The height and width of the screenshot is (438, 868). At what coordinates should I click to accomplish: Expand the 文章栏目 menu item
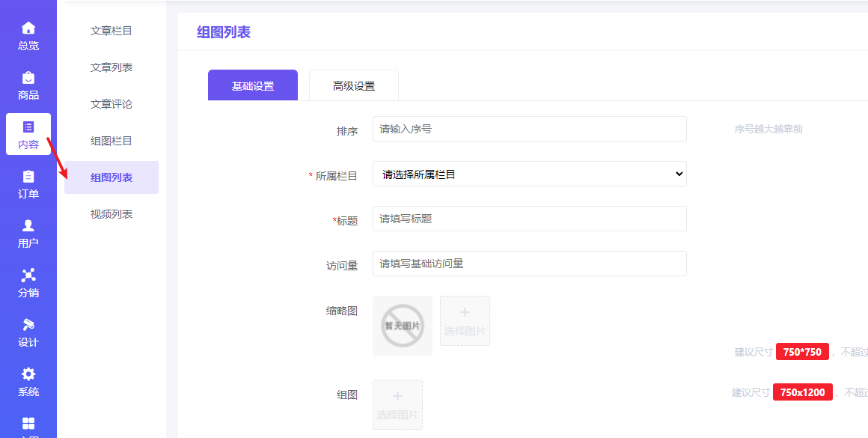[x=111, y=29]
